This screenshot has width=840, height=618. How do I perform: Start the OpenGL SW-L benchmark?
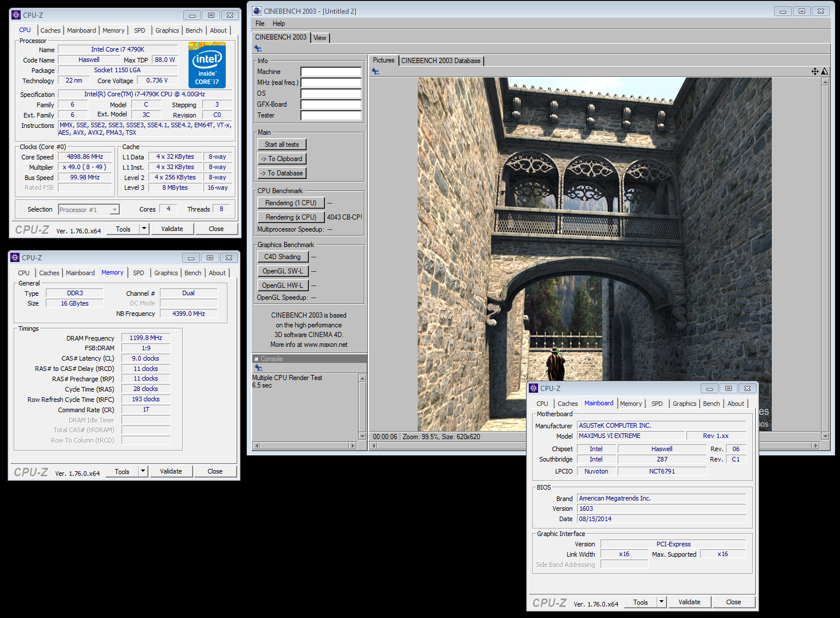[x=282, y=271]
